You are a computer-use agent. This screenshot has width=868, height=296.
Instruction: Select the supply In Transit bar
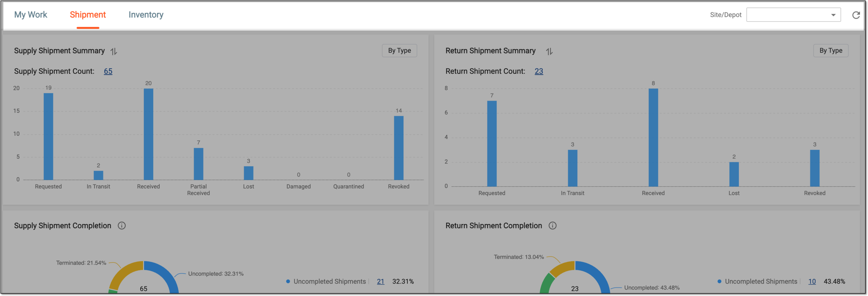98,175
